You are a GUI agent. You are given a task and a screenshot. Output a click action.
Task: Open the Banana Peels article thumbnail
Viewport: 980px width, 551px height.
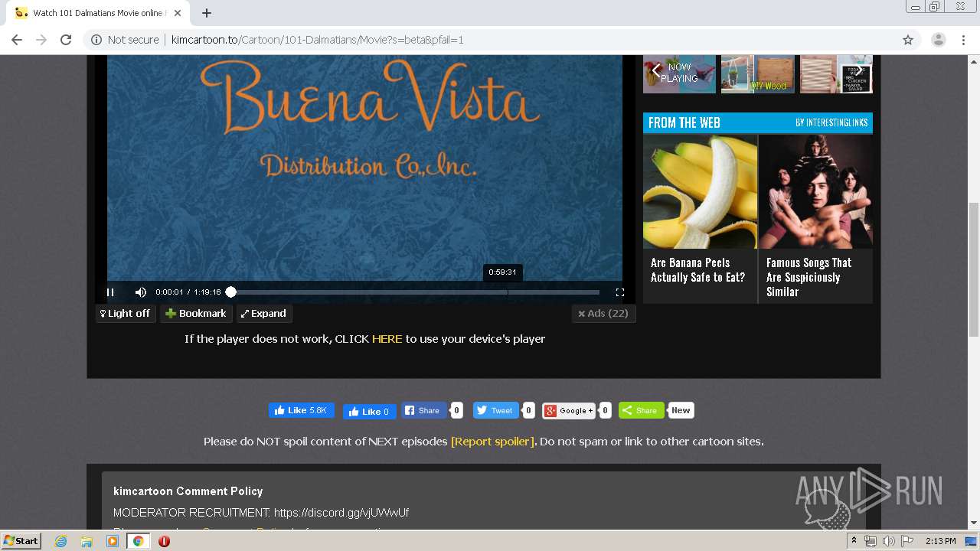pyautogui.click(x=700, y=191)
